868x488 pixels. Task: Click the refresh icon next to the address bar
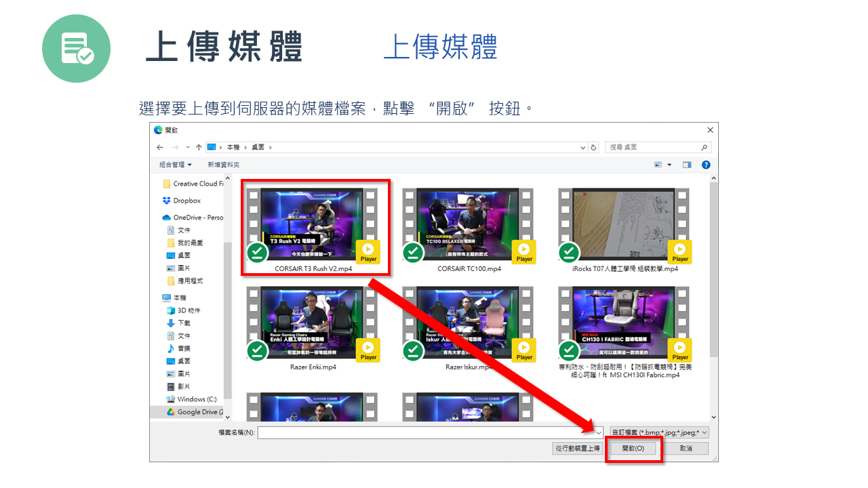593,147
